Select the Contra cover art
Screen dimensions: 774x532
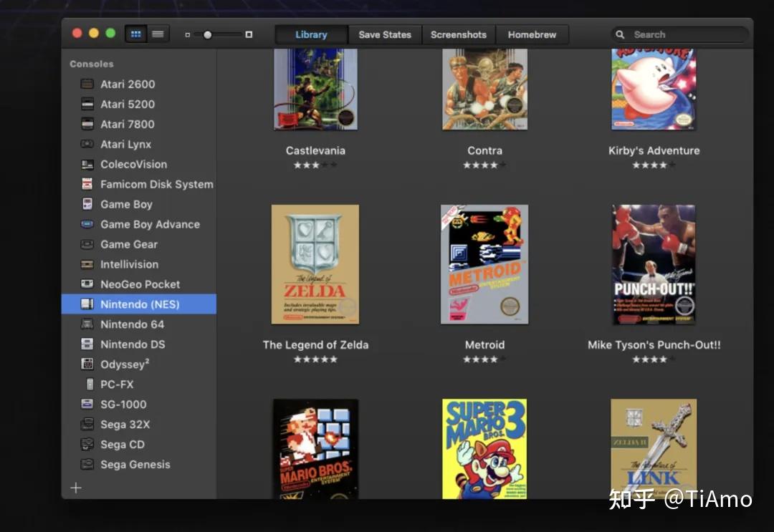[x=484, y=90]
